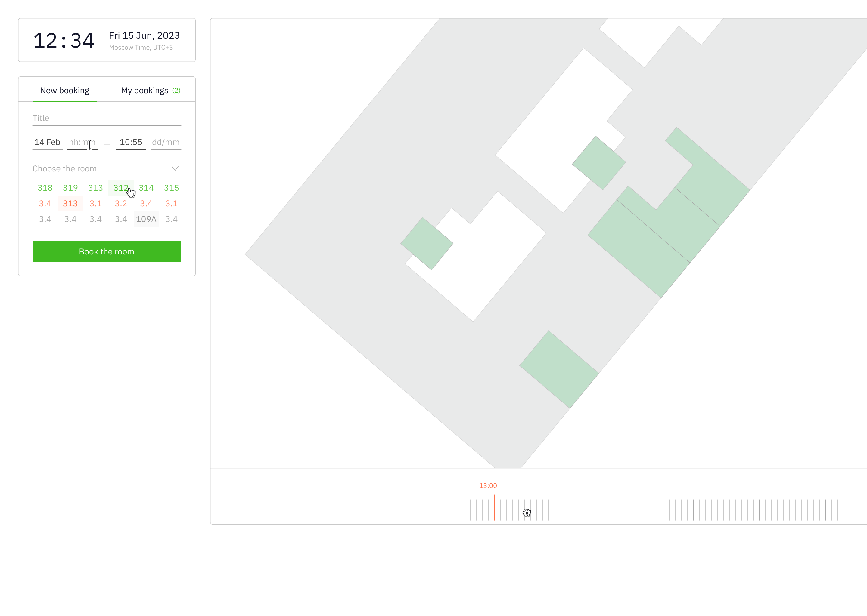The width and height of the screenshot is (867, 616).
Task: Toggle available room 109A selection
Action: (x=145, y=219)
